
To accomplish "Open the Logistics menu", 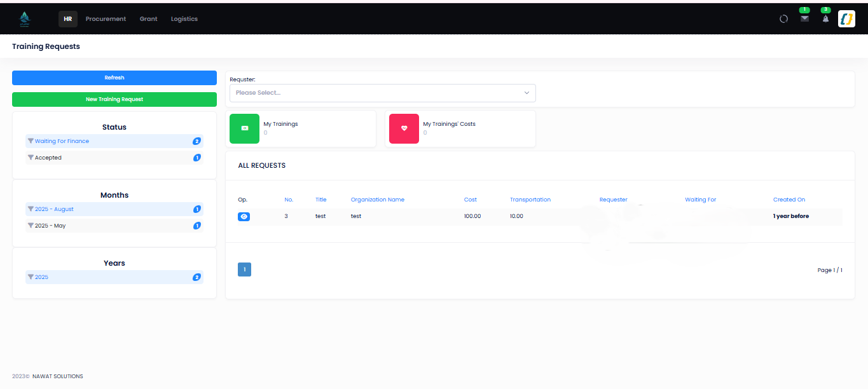I will 184,19.
